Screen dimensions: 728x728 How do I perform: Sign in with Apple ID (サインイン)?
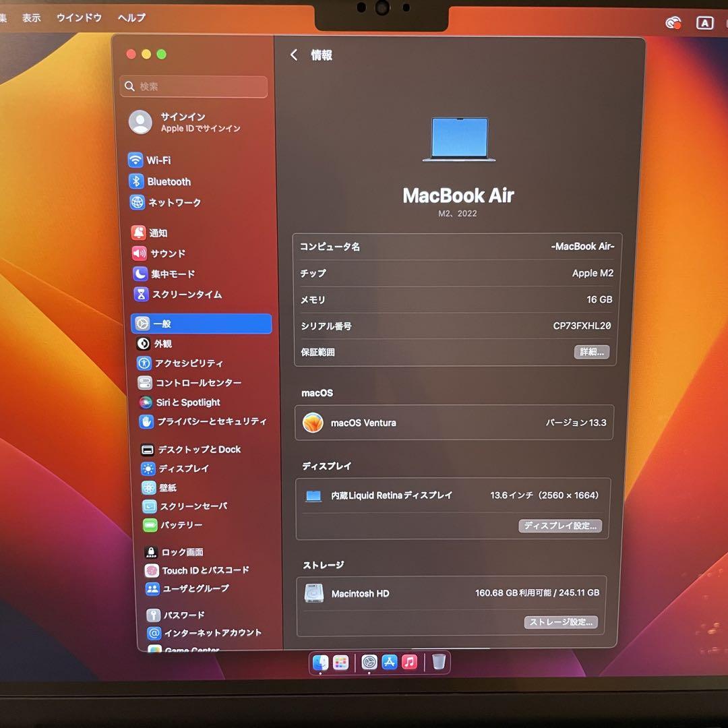click(185, 122)
